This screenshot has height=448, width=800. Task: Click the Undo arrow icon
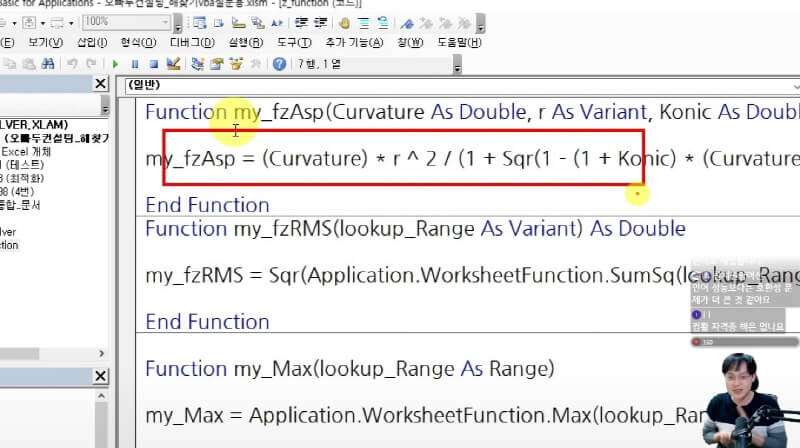(70, 64)
